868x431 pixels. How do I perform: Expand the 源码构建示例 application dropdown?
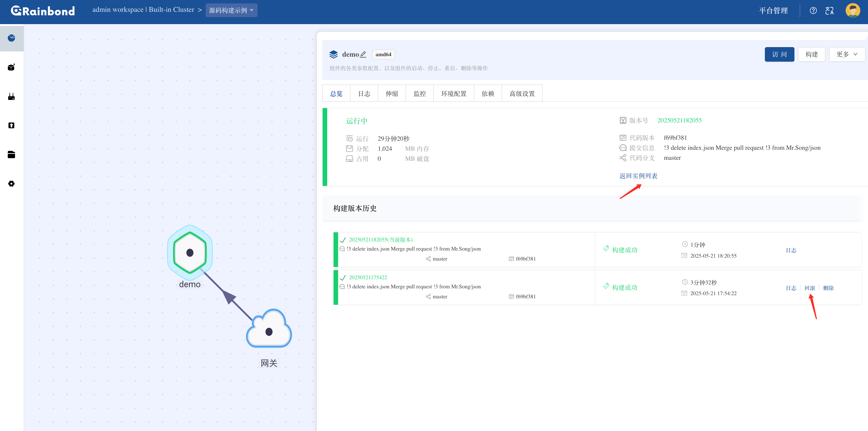(x=231, y=10)
